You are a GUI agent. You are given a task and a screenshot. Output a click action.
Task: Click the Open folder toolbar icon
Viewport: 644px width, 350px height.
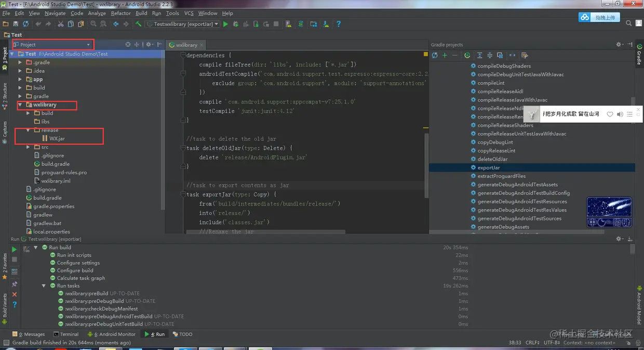[x=6, y=24]
